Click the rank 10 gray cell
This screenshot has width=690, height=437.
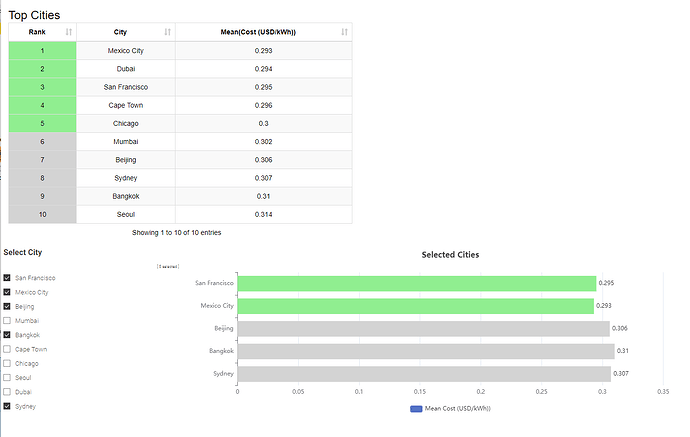(x=42, y=214)
